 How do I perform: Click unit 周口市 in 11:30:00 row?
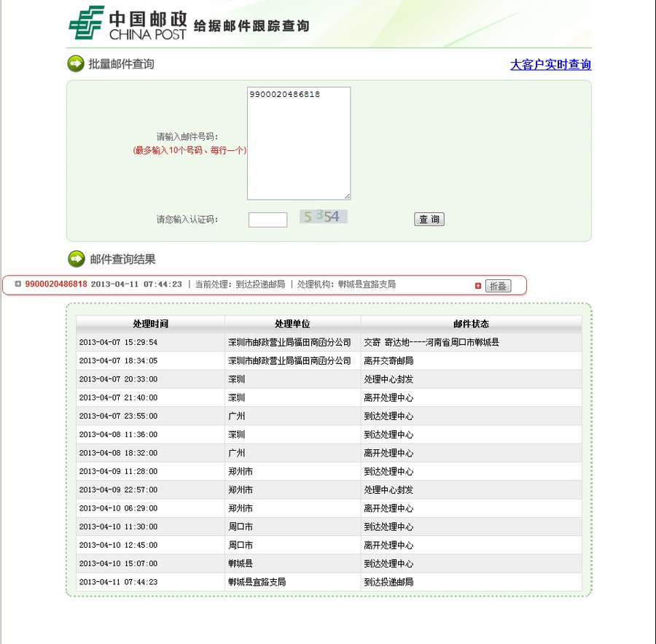(x=241, y=527)
